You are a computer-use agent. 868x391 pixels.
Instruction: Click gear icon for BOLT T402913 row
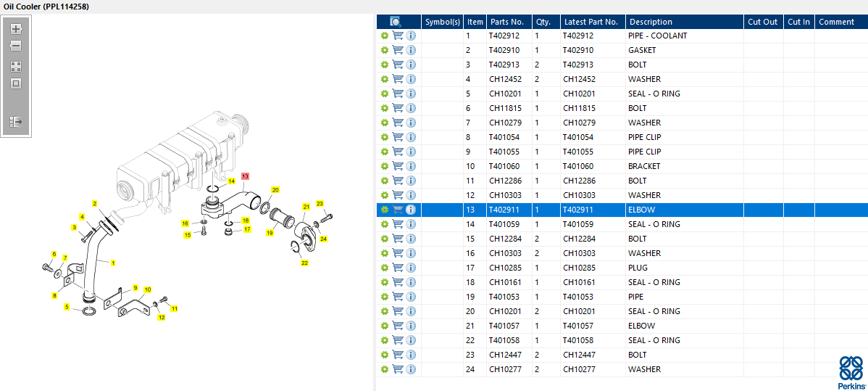coord(385,65)
